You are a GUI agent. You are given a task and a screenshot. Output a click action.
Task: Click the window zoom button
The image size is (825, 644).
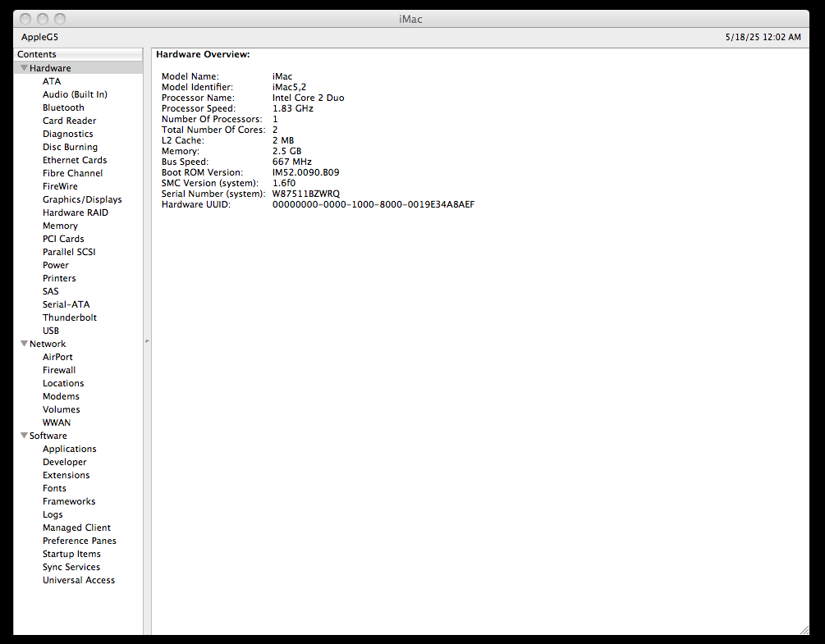60,18
